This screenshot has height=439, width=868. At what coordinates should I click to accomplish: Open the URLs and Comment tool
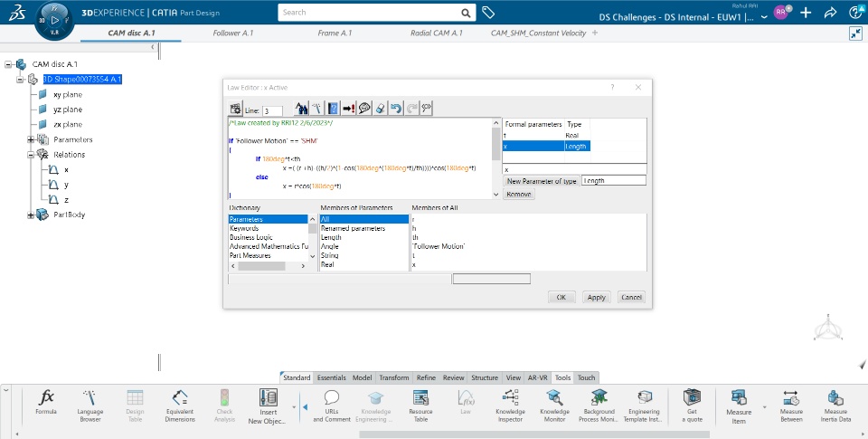click(332, 406)
